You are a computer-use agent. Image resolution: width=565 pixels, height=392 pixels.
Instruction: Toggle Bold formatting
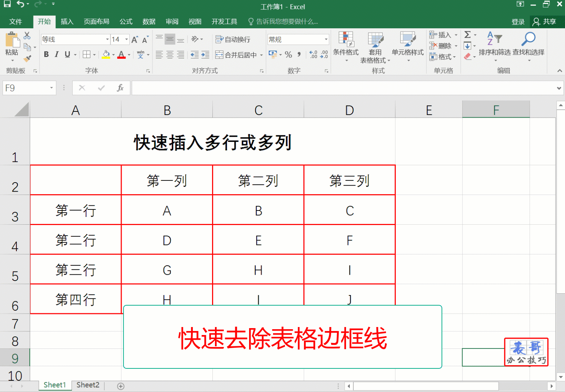click(46, 54)
